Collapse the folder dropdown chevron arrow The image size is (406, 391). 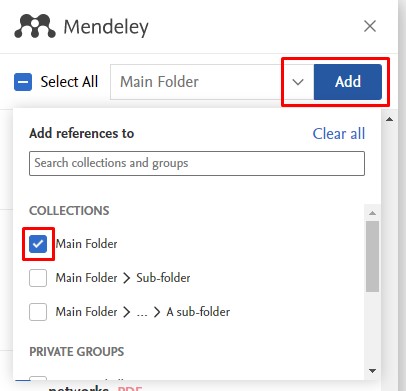[298, 82]
